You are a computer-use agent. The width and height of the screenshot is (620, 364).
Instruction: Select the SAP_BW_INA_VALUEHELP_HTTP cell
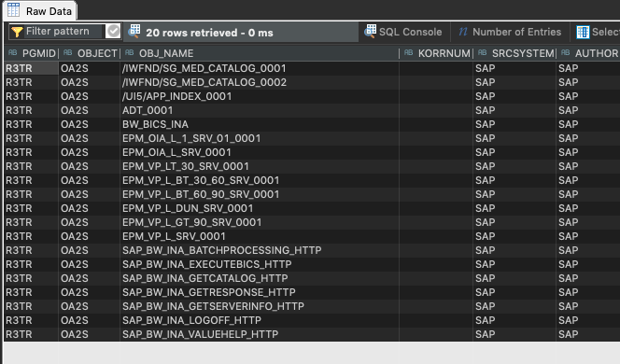point(260,334)
